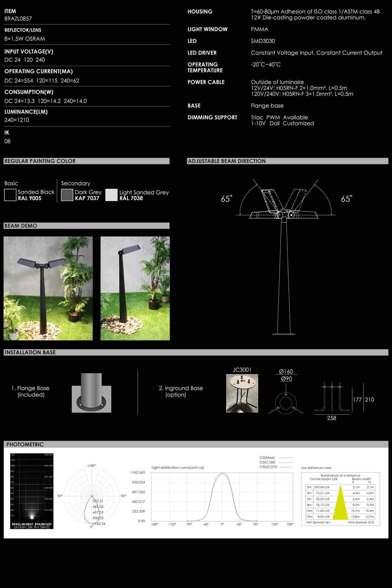Click the INSTALLATION BASE section header
The image size is (392, 588).
point(30,352)
